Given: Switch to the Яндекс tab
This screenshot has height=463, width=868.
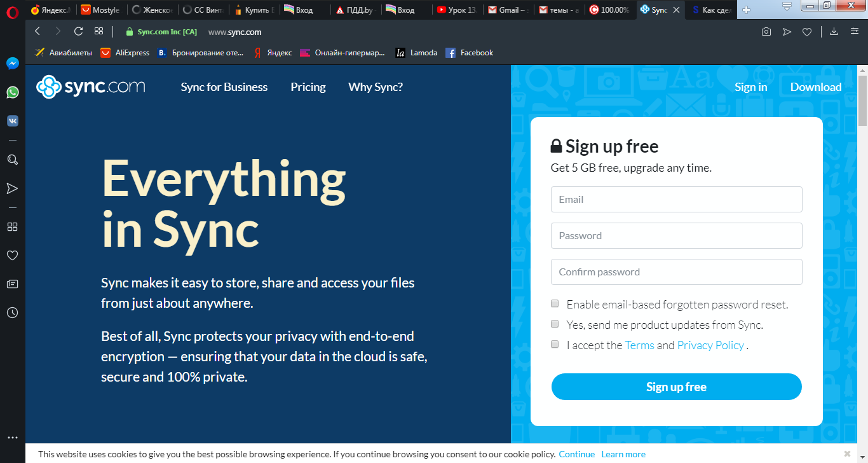Looking at the screenshot, I should 51,10.
